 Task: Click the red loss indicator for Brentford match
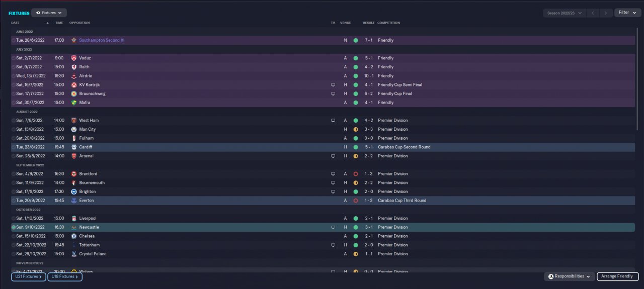click(x=355, y=174)
